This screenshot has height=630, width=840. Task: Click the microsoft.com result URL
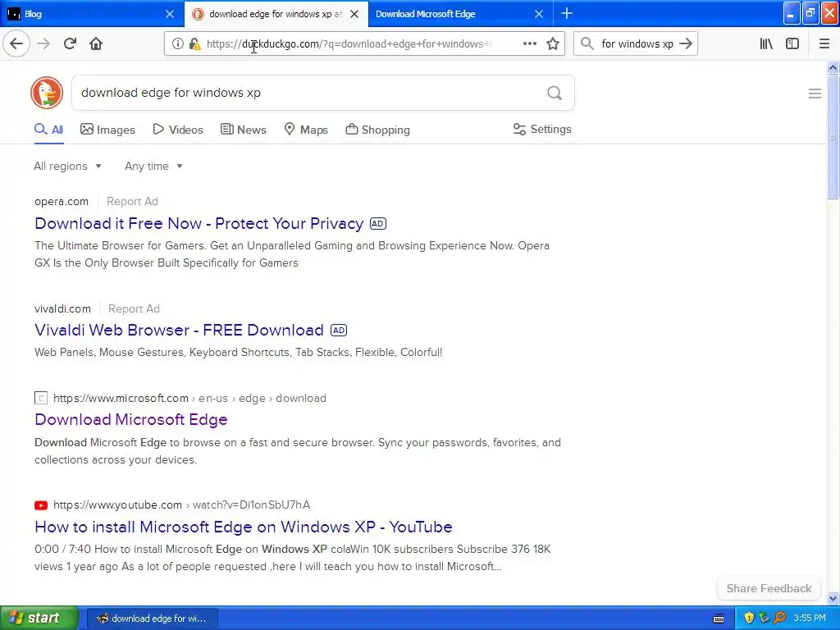pos(189,398)
